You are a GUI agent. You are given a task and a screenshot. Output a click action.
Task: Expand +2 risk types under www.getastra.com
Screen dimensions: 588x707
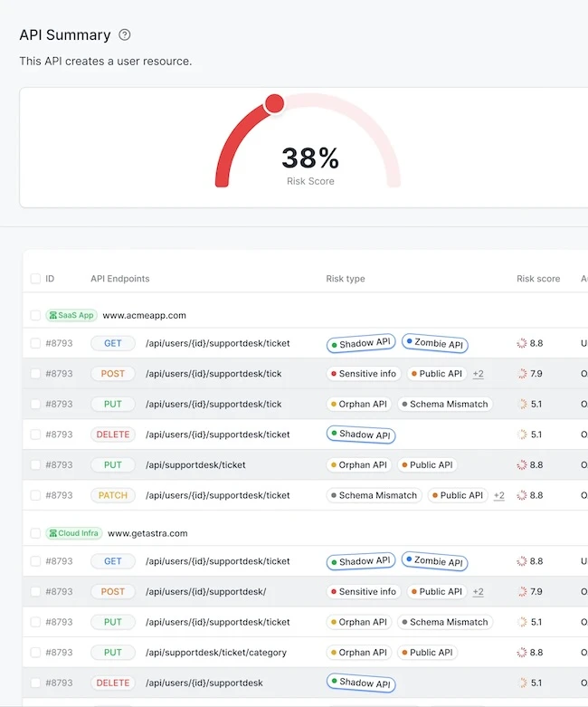478,592
